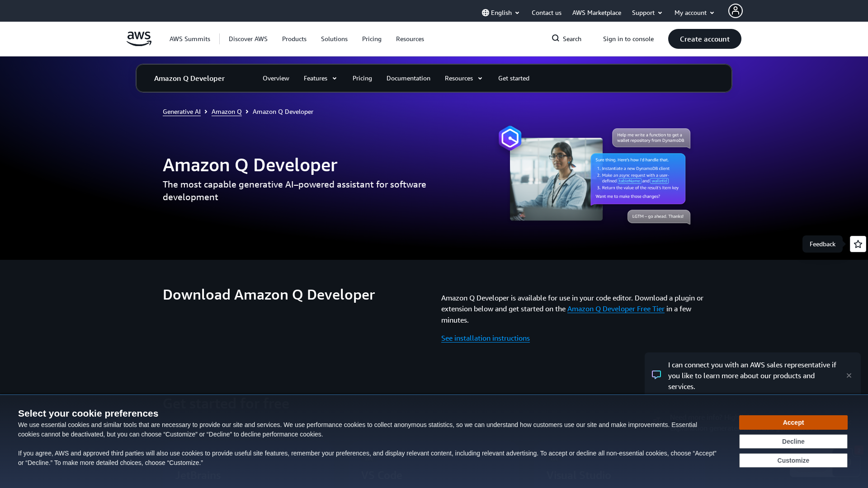This screenshot has width=868, height=488.
Task: Close the sales representative chat popup
Action: [849, 375]
